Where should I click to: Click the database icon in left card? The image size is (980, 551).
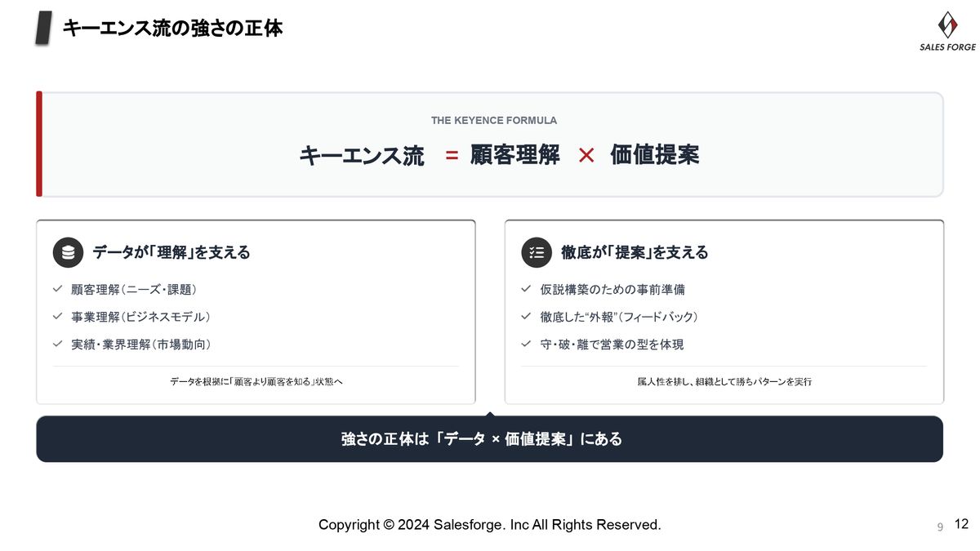69,253
